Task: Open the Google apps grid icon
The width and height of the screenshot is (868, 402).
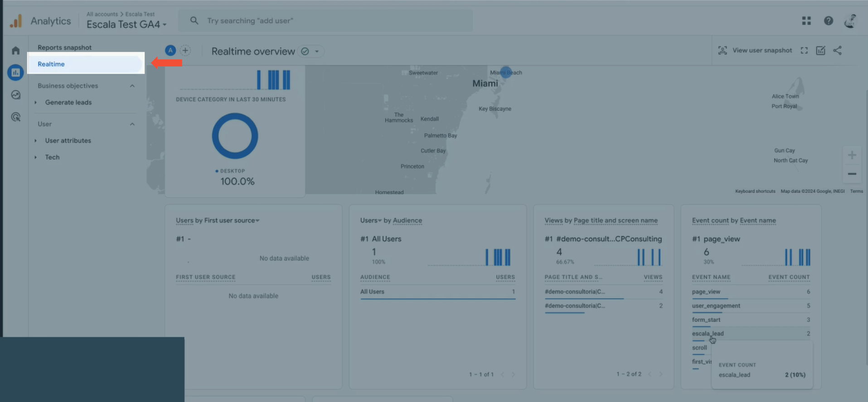Action: tap(806, 21)
